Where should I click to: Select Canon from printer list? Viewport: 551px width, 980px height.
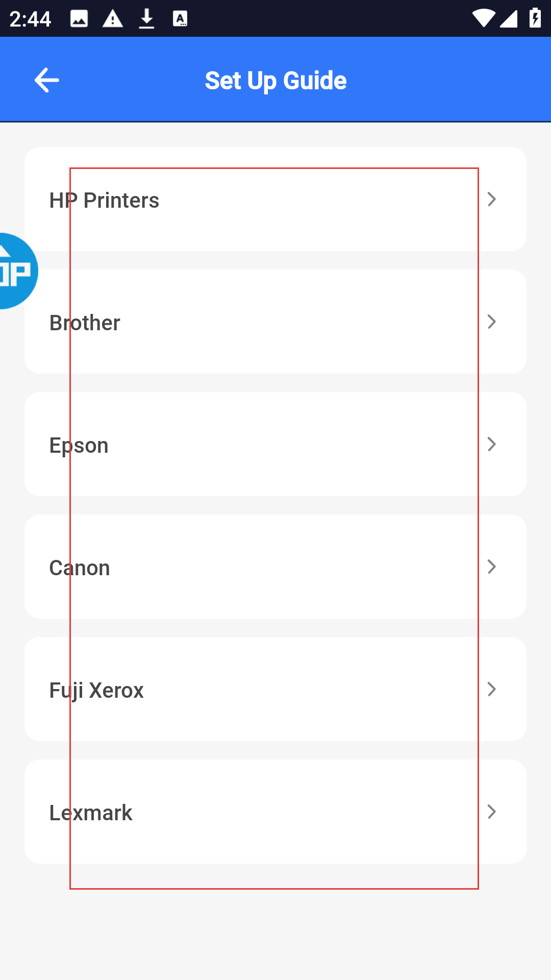pyautogui.click(x=275, y=567)
